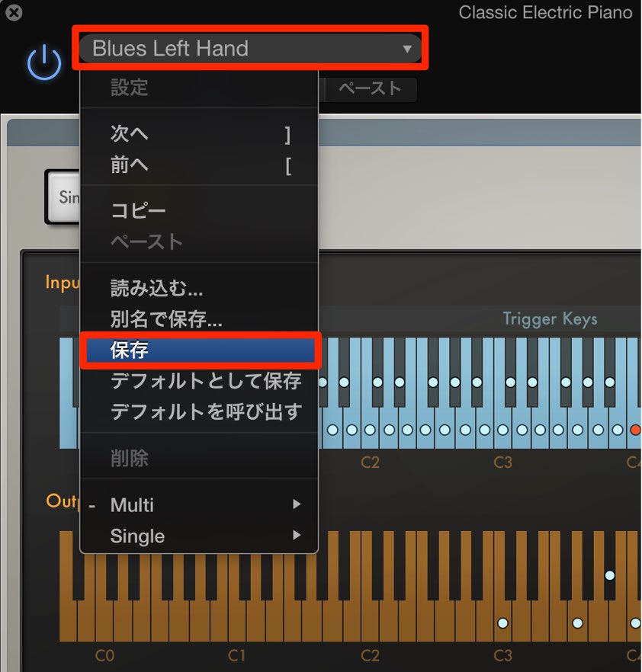Click the C1 label under output keyboard

(x=236, y=655)
